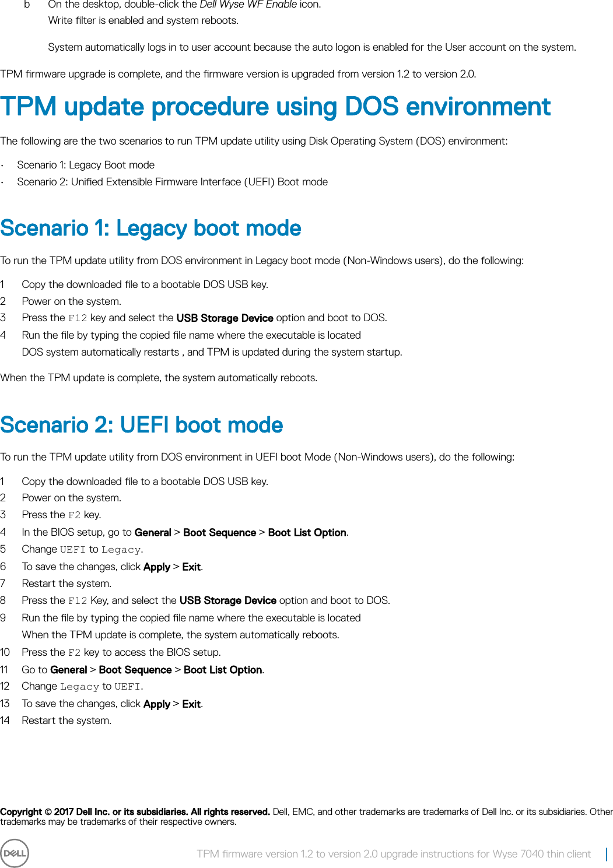Click the 'Scenario 1: Legacy Boot mode' bullet item
The image size is (613, 868).
[x=86, y=165]
